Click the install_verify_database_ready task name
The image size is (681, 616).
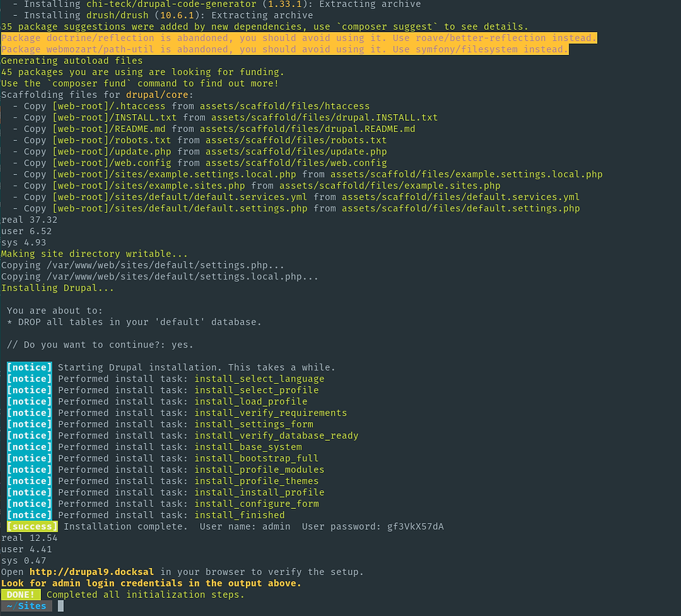(277, 436)
